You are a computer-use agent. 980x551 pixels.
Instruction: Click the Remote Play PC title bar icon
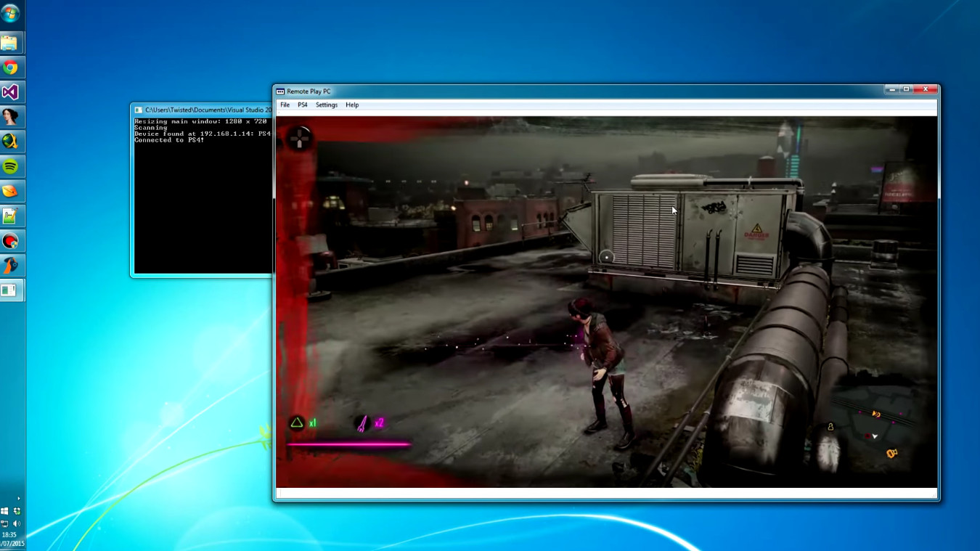pos(280,91)
